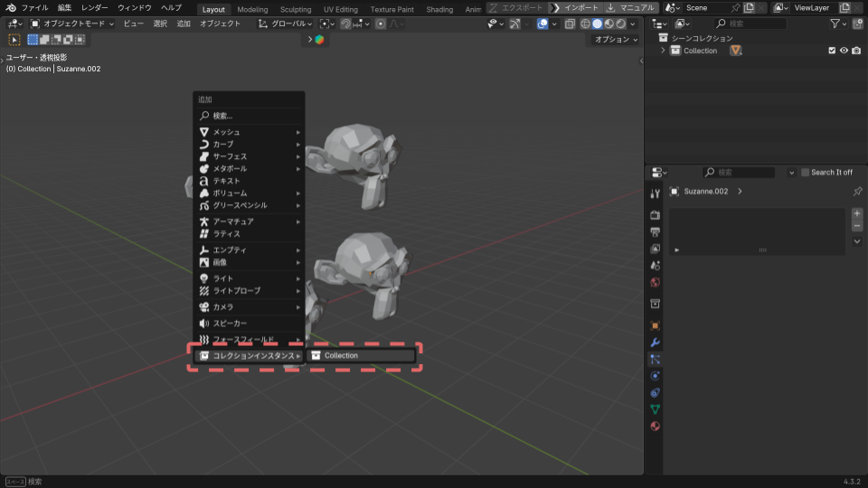Click the intersect selection mode icon
Viewport: 868px width, 488px height.
click(80, 39)
